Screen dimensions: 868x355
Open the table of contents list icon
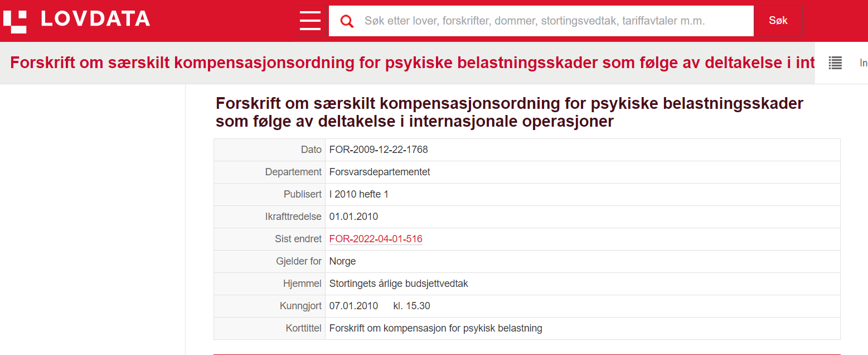pyautogui.click(x=835, y=63)
